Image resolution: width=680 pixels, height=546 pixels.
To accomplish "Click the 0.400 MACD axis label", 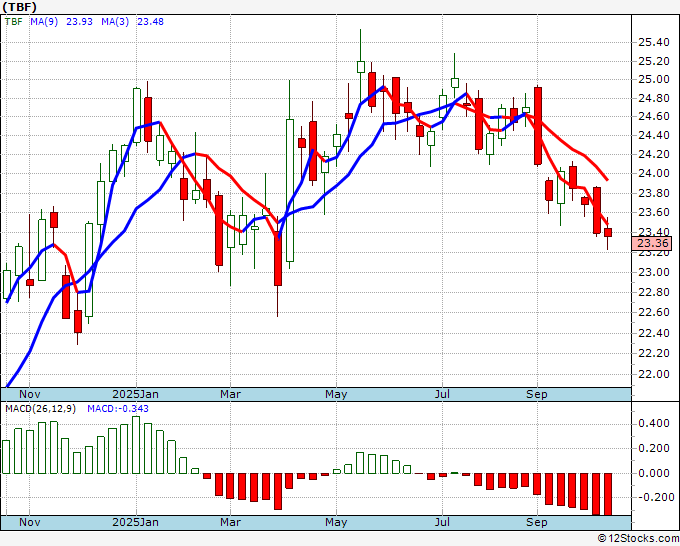I will 654,423.
